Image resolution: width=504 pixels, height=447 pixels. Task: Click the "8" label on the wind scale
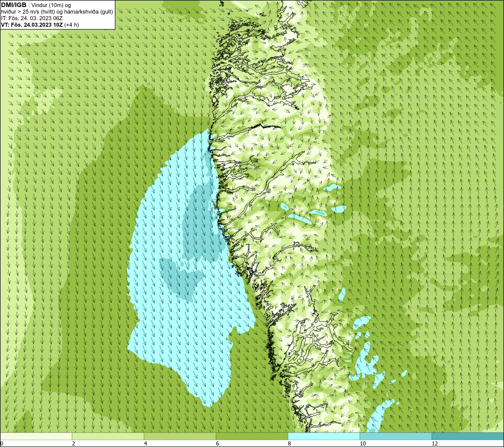[x=290, y=443]
